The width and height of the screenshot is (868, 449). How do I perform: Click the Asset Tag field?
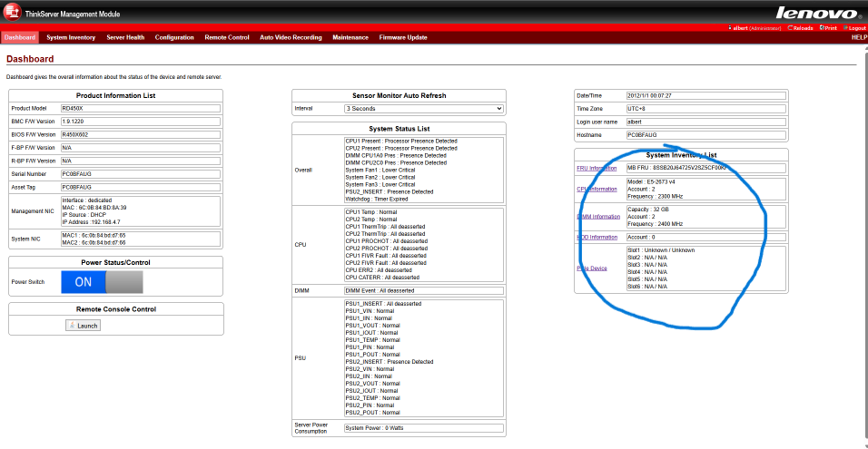pos(141,188)
